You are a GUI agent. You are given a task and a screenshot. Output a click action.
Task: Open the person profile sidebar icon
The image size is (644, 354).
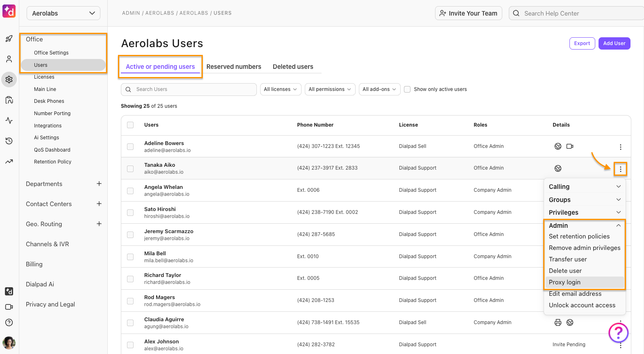pyautogui.click(x=9, y=59)
